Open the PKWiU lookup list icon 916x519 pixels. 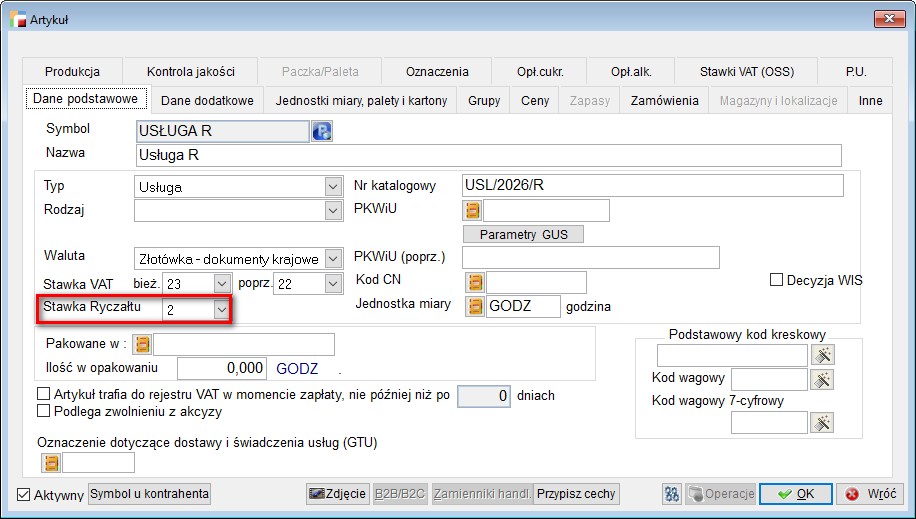coord(473,210)
